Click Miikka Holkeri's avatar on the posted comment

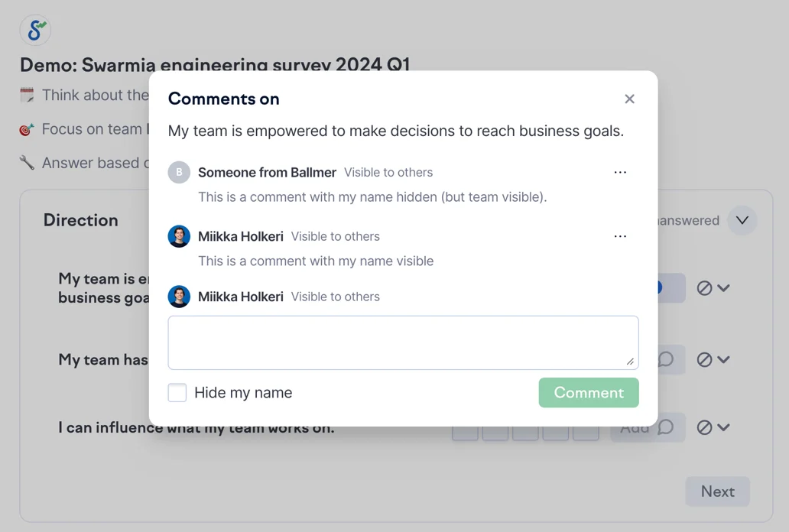[x=179, y=236]
